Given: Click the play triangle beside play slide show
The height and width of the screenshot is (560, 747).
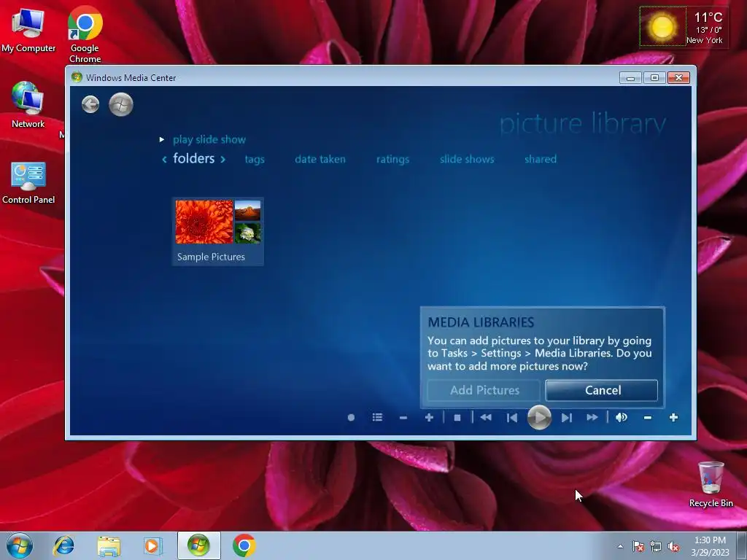Looking at the screenshot, I should (x=162, y=139).
